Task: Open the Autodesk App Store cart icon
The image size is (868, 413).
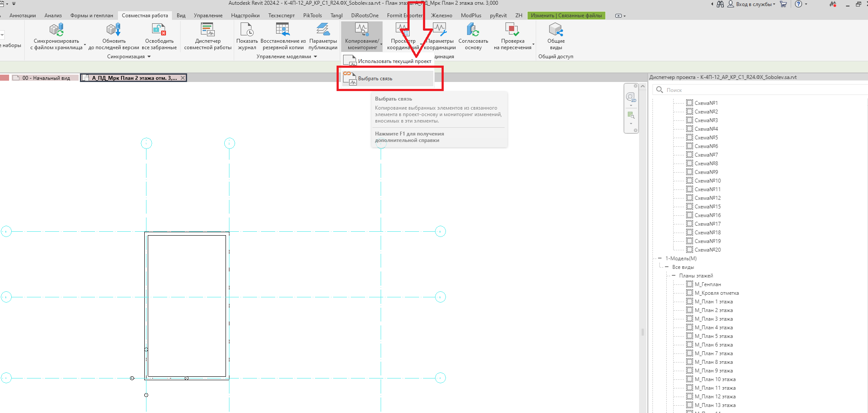Action: (x=783, y=4)
